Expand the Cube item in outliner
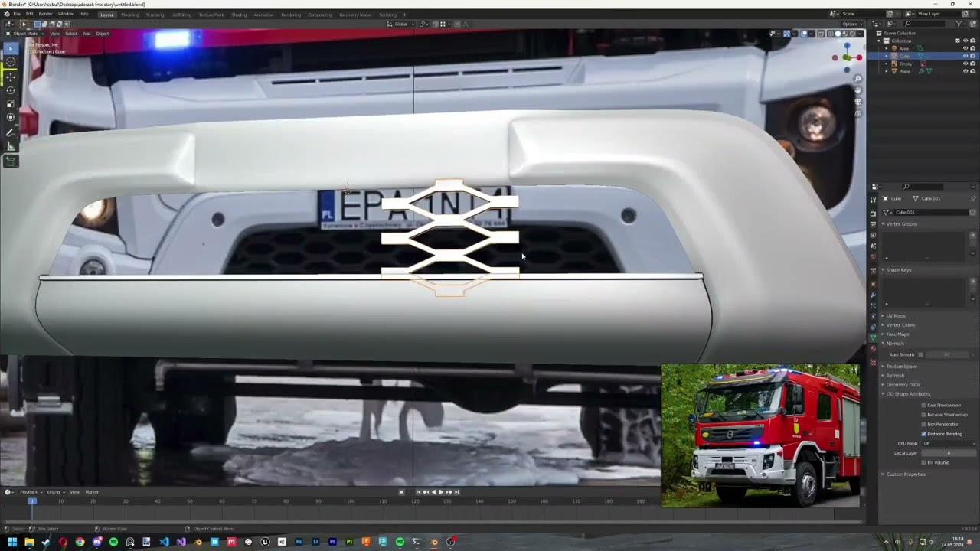Screen dimensions: 980x551 887,56
